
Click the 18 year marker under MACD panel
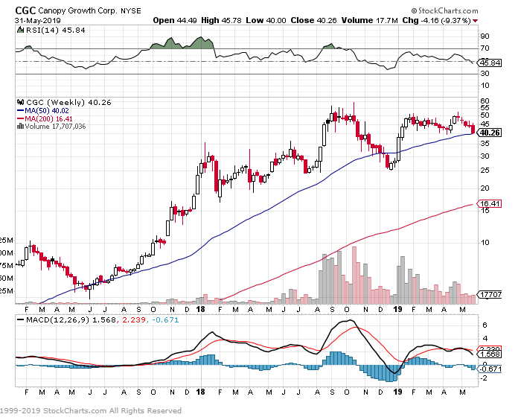point(200,392)
